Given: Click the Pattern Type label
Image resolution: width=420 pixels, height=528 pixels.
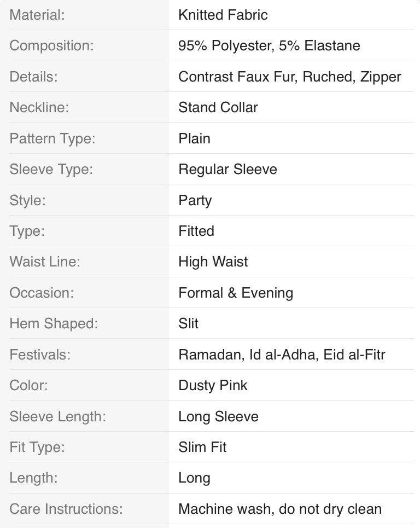Looking at the screenshot, I should point(52,138).
